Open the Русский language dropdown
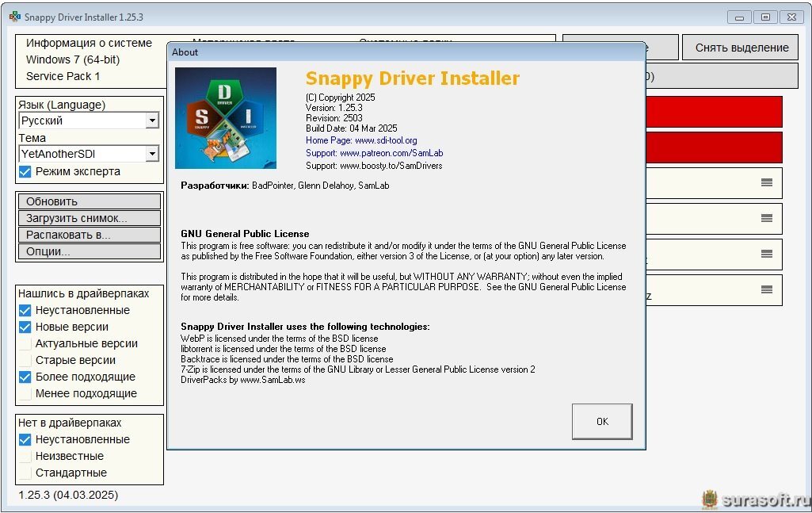 click(89, 121)
